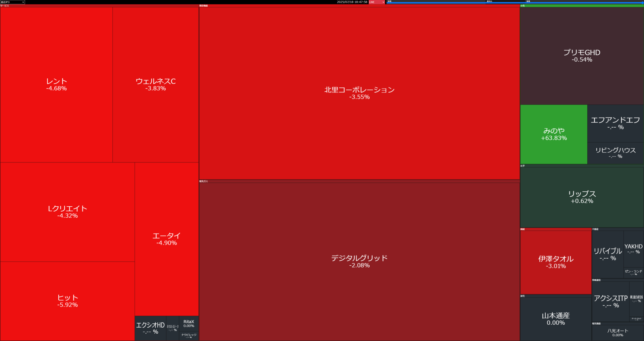
Task: Open the LIVE mode dropdown
Action: pyautogui.click(x=377, y=2)
